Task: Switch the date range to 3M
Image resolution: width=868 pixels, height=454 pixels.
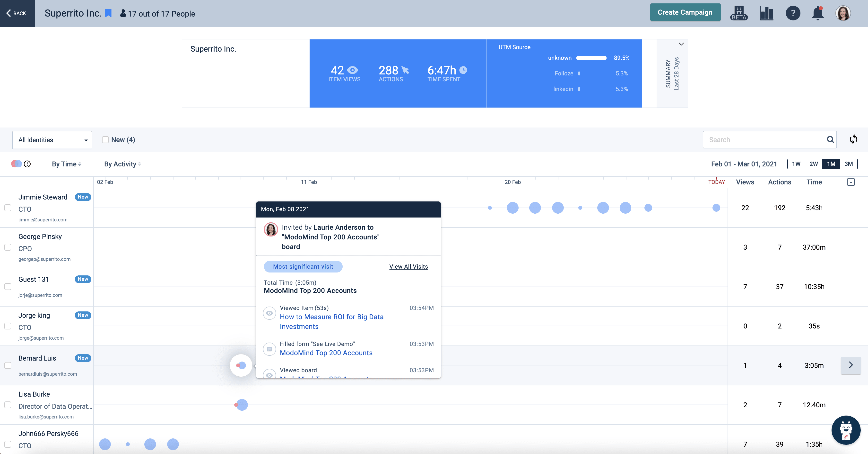Action: [849, 164]
